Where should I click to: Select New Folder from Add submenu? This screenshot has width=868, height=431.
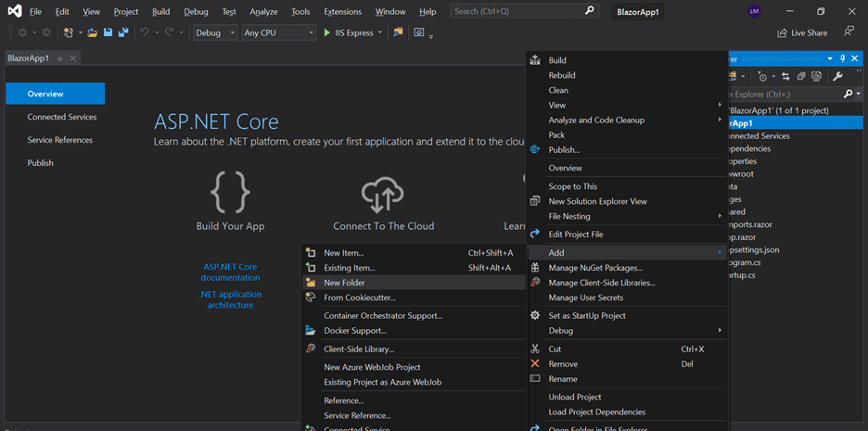pyautogui.click(x=344, y=283)
